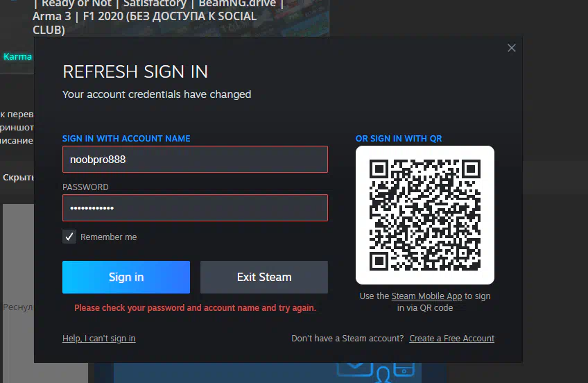Click the Exit Steam button
Viewport: 588px width, 383px height.
[264, 277]
